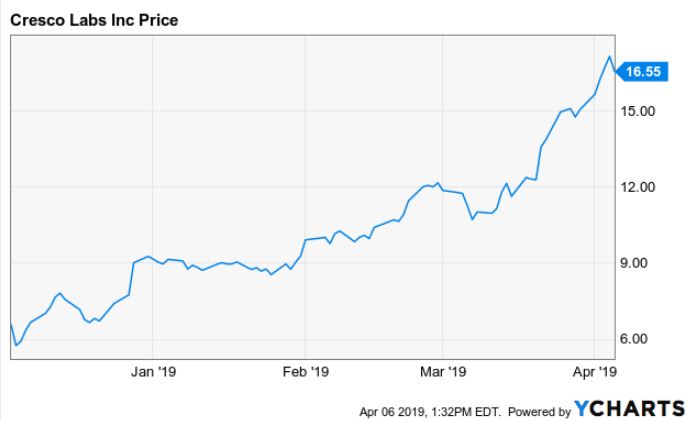Click the Powered by text

pyautogui.click(x=540, y=410)
